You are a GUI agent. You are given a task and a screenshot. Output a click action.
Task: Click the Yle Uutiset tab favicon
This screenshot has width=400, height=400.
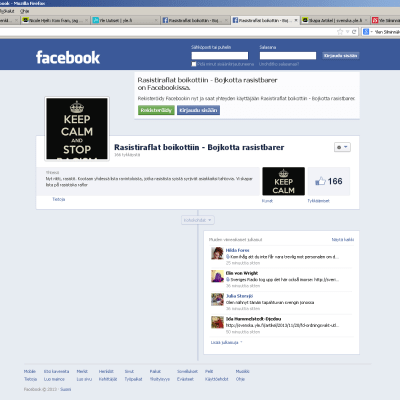[x=96, y=20]
